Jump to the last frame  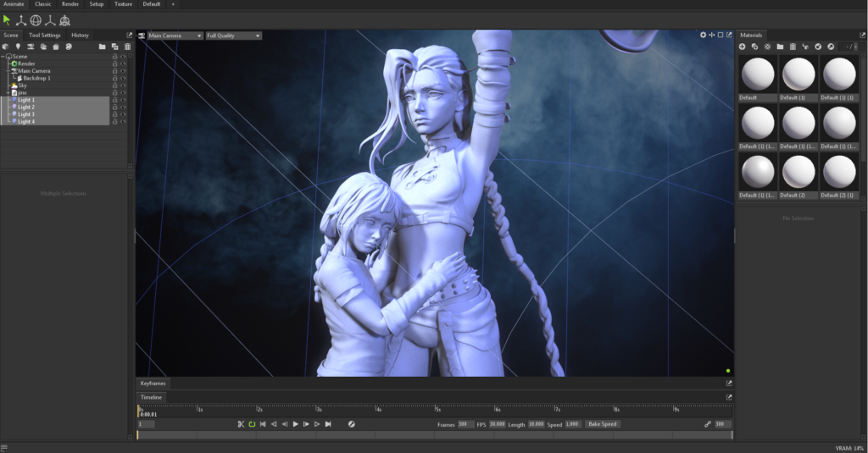pos(328,424)
